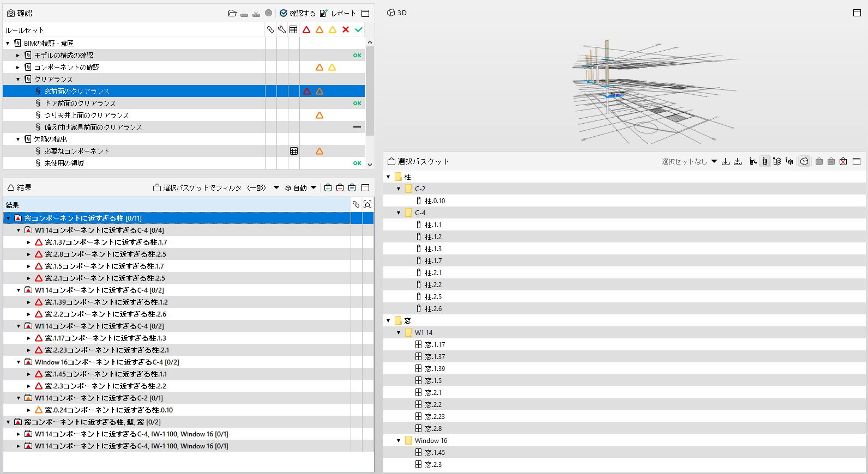Expand the コンポーネントの確認 ruleset node
Image resolution: width=868 pixels, height=474 pixels.
18,67
